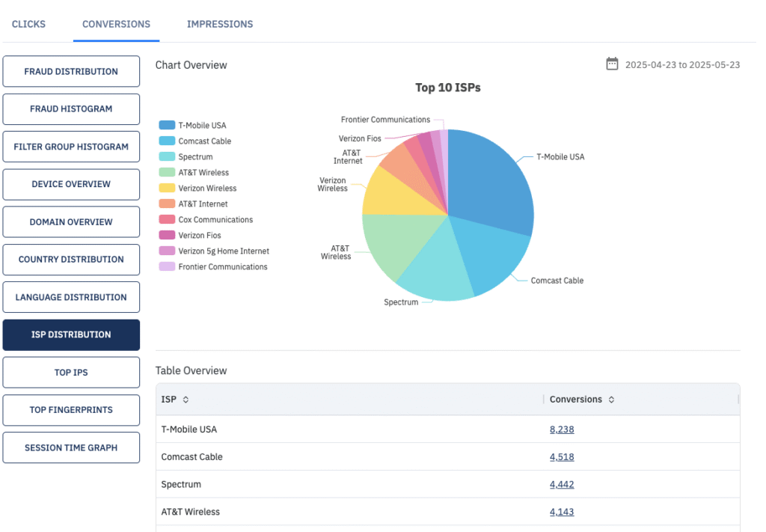This screenshot has width=766, height=532.
Task: Open Fraud Distribution report
Action: click(71, 71)
